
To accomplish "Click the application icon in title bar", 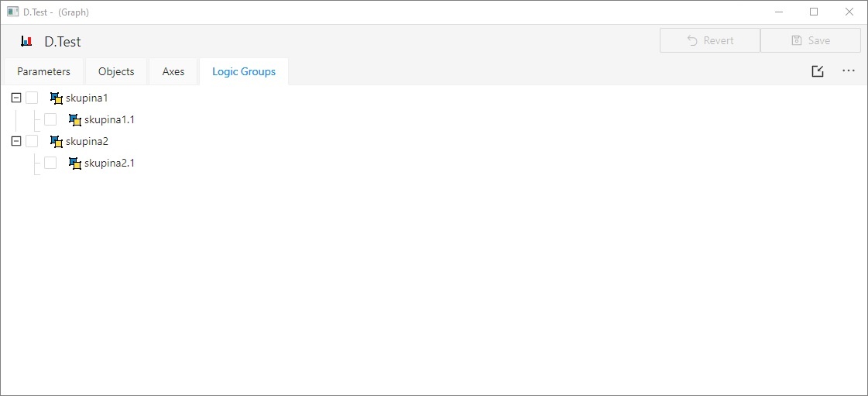I will 12,12.
